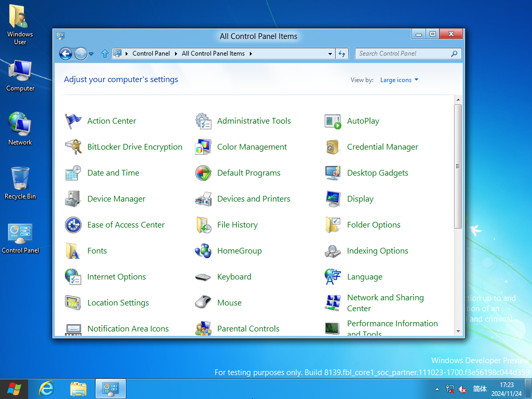Viewport: 532px width, 399px height.
Task: Open the Device Manager link
Action: [x=116, y=199]
